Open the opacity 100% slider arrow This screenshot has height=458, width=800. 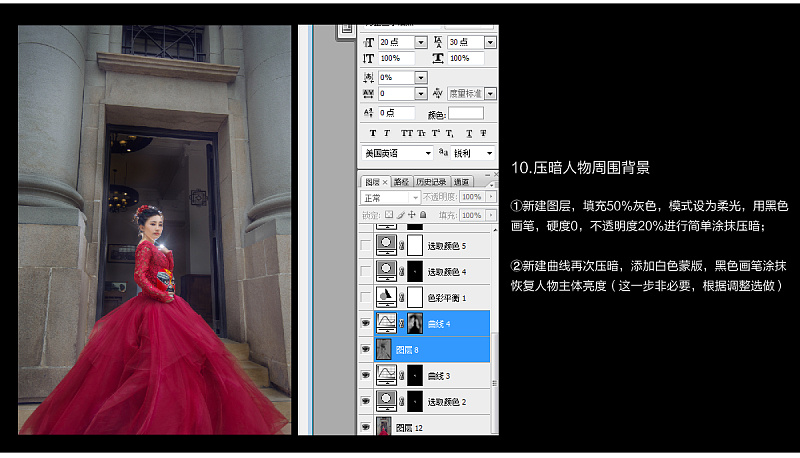tap(491, 197)
